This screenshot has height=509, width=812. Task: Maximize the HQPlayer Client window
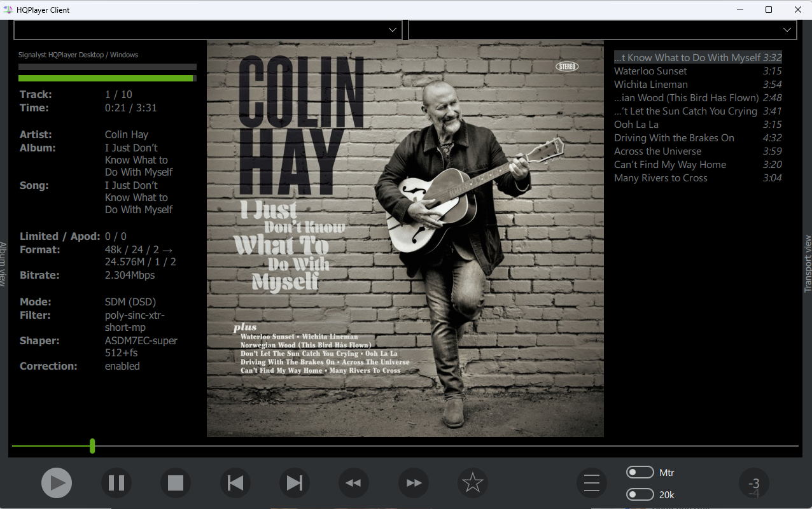pyautogui.click(x=769, y=10)
